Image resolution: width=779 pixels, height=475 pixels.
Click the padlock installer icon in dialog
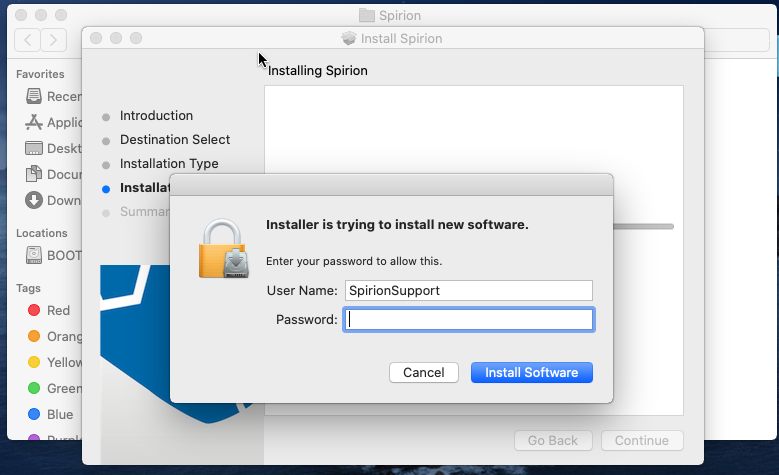click(224, 248)
